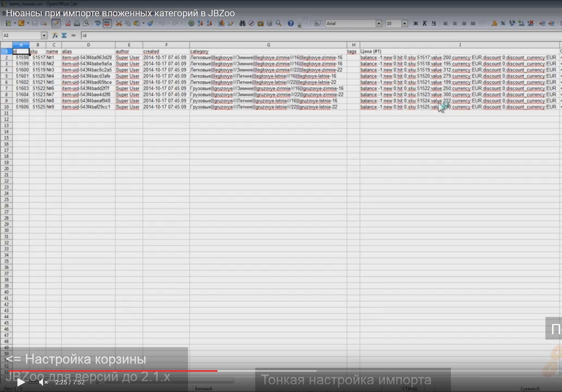The height and width of the screenshot is (392, 562).
Task: Open Find & Replace binoculars icon
Action: click(243, 23)
